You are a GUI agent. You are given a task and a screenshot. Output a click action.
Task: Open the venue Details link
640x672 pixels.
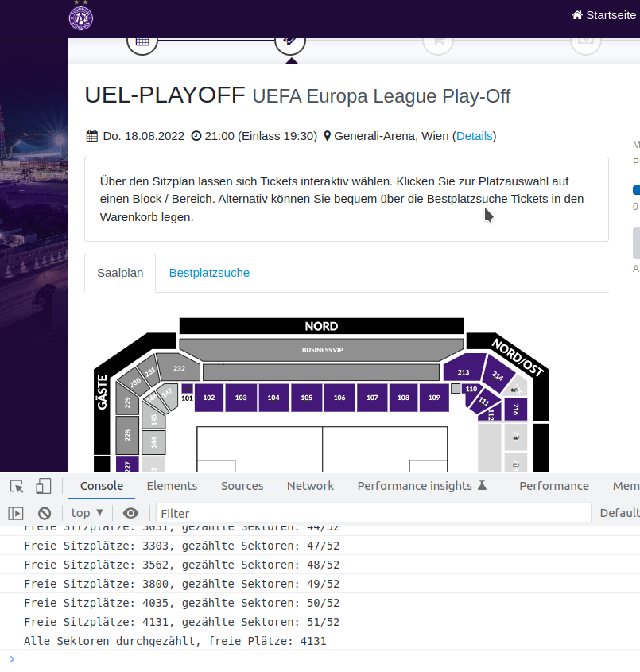[x=474, y=136]
